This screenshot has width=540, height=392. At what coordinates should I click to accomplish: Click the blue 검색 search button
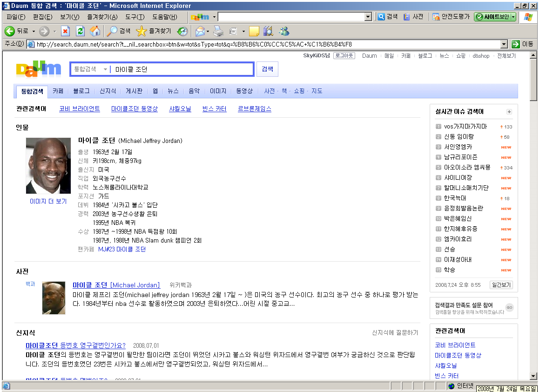267,69
